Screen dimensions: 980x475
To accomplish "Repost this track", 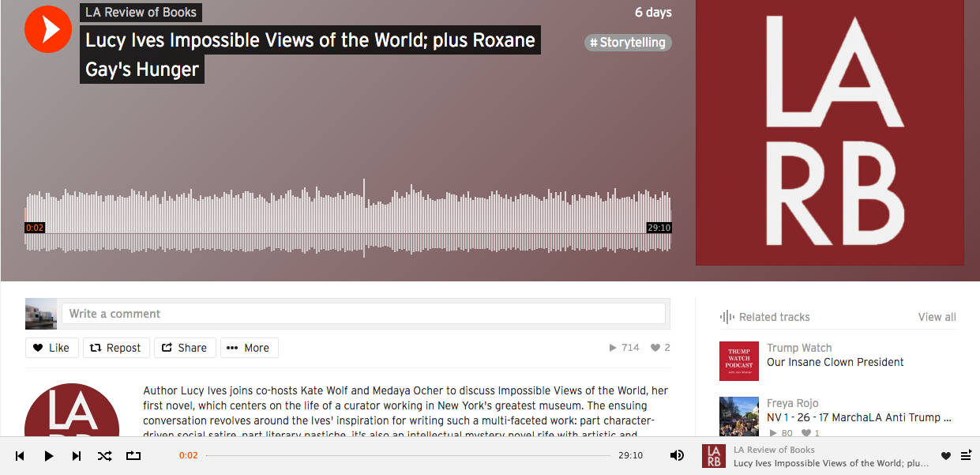I will point(115,348).
